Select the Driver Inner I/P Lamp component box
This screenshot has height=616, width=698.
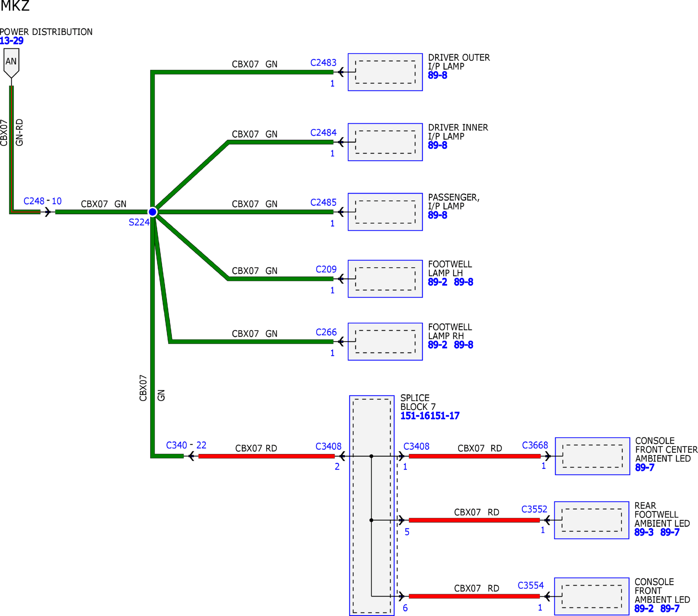385,142
